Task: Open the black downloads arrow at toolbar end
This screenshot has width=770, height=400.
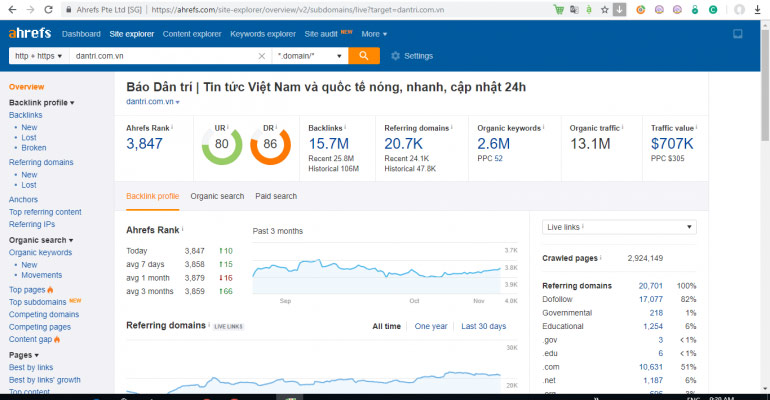Action: click(x=758, y=10)
